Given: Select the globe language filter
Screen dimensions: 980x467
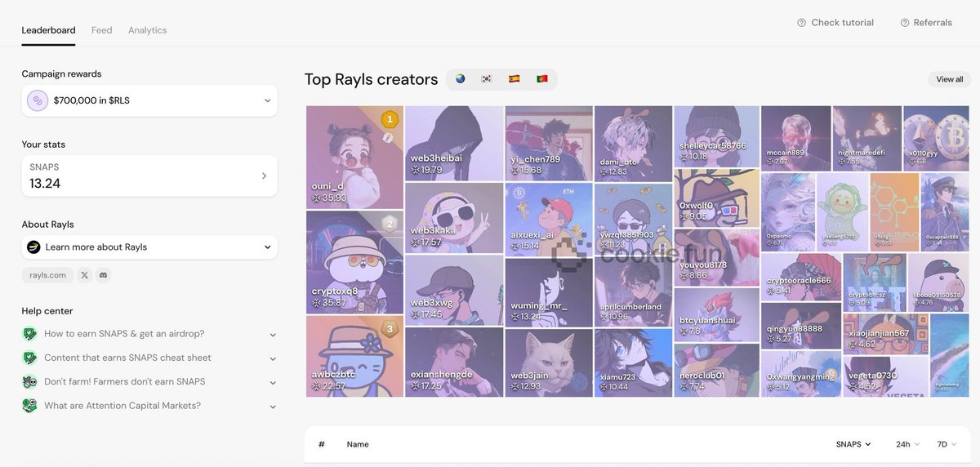Looking at the screenshot, I should 461,79.
